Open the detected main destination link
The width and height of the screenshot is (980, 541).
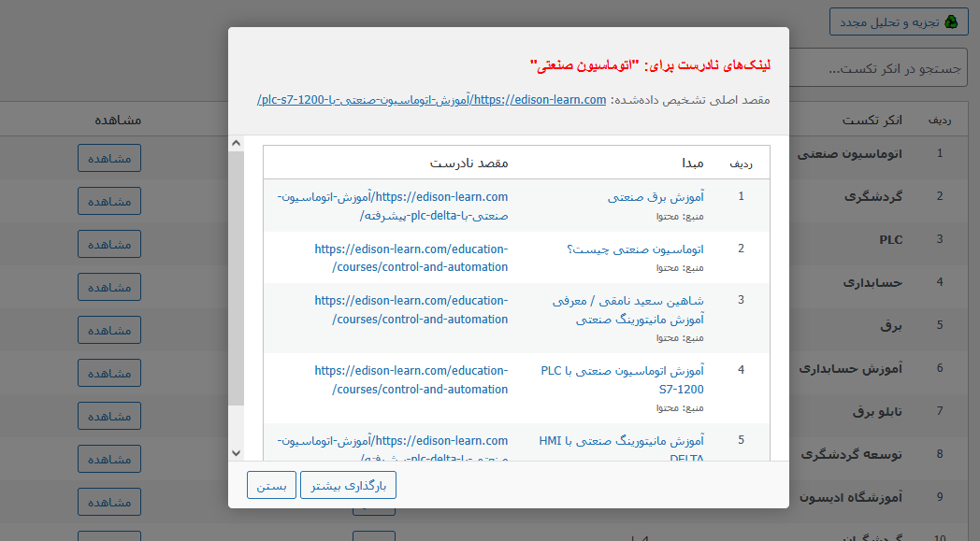click(x=432, y=99)
